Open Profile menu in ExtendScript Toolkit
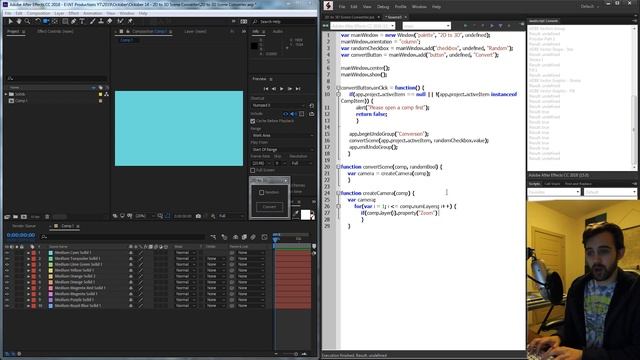 400,7
